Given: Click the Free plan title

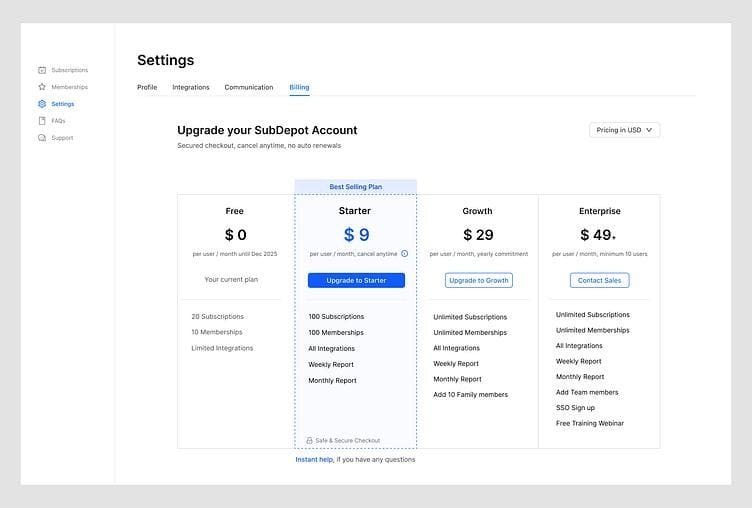Looking at the screenshot, I should [235, 211].
